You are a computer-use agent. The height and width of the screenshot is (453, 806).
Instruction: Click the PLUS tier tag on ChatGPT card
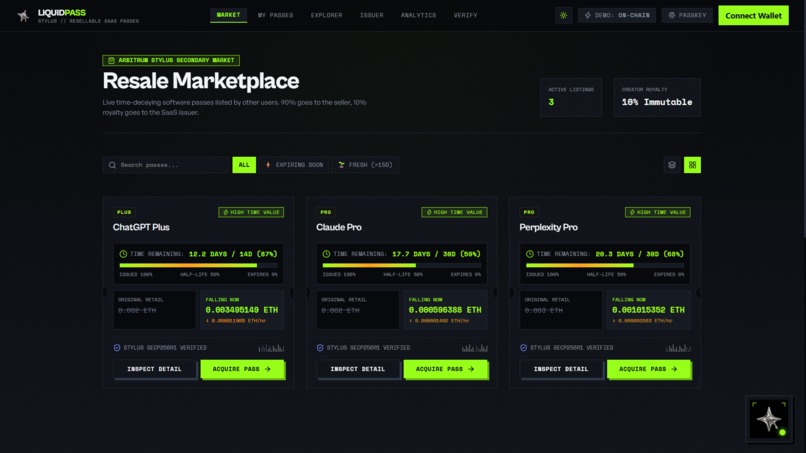click(x=124, y=212)
